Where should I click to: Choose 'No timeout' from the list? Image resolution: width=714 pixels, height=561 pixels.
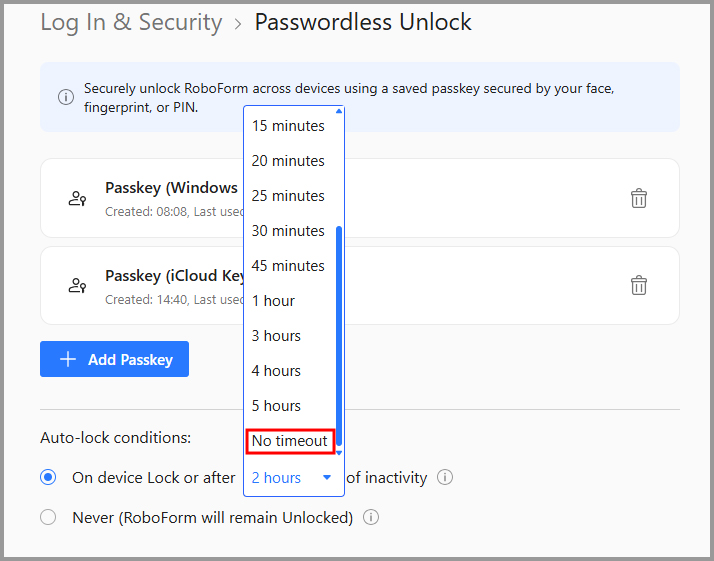pyautogui.click(x=290, y=441)
